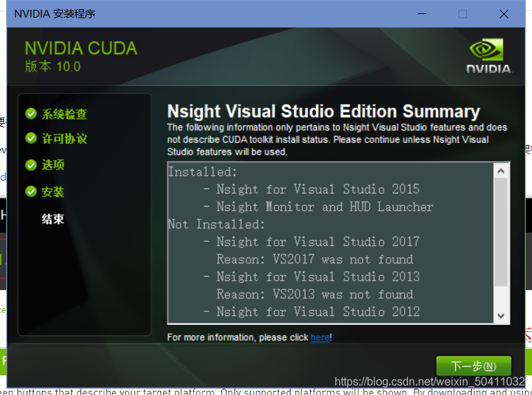Click 'Nsight for Visual Studio 2012' line

[x=311, y=312]
